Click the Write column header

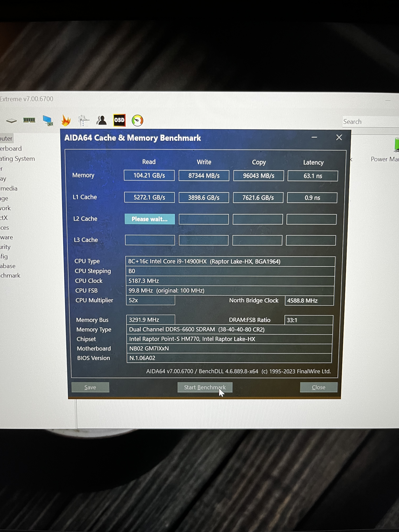204,162
